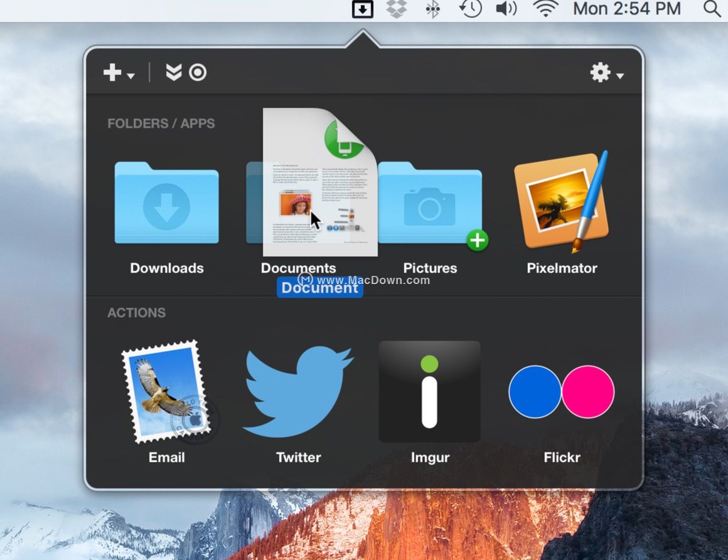Open the volume control in menu bar
The width and height of the screenshot is (728, 560).
coord(506,9)
